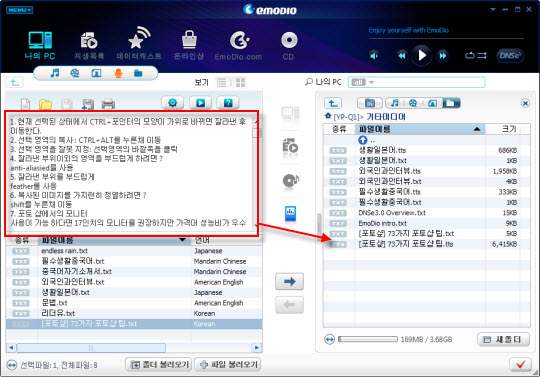Click the device storage capacity bar

(x=368, y=339)
